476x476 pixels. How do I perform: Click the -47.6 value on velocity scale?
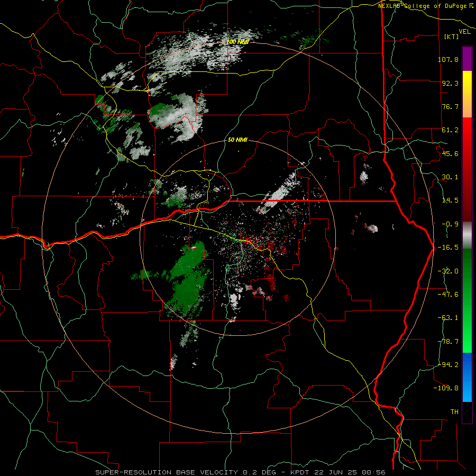(448, 295)
